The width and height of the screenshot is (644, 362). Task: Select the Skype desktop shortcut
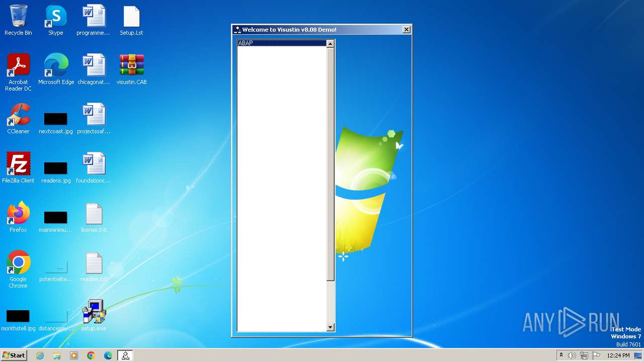point(56,21)
